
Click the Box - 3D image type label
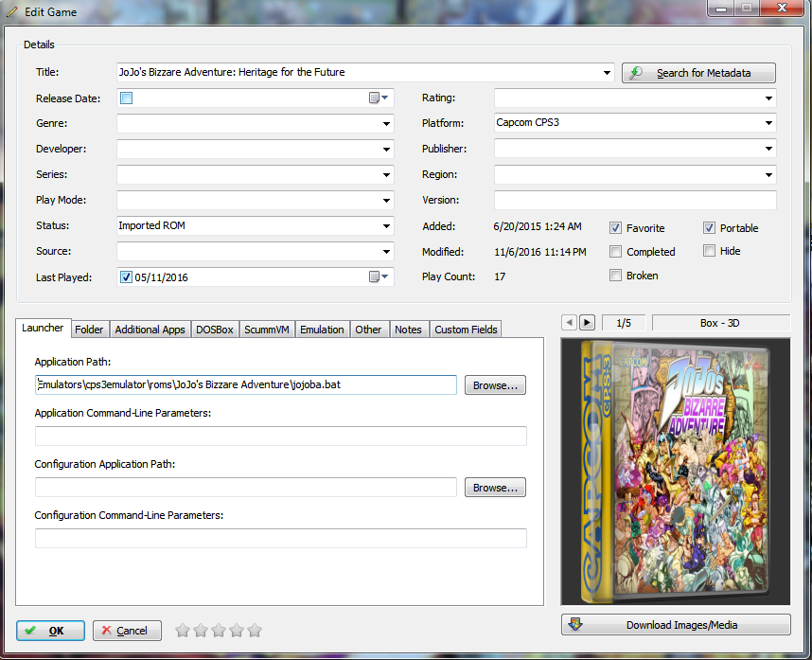(x=720, y=323)
